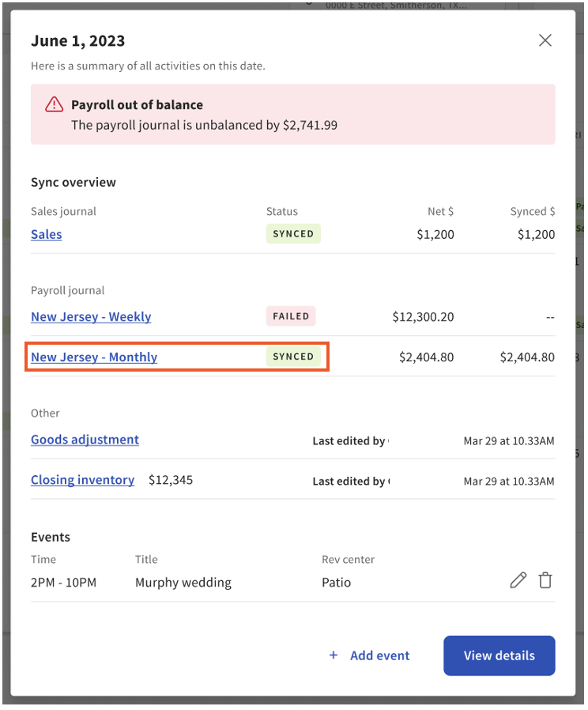Open the New Jersey - Weekly payroll journal
The image size is (588, 710).
[91, 316]
